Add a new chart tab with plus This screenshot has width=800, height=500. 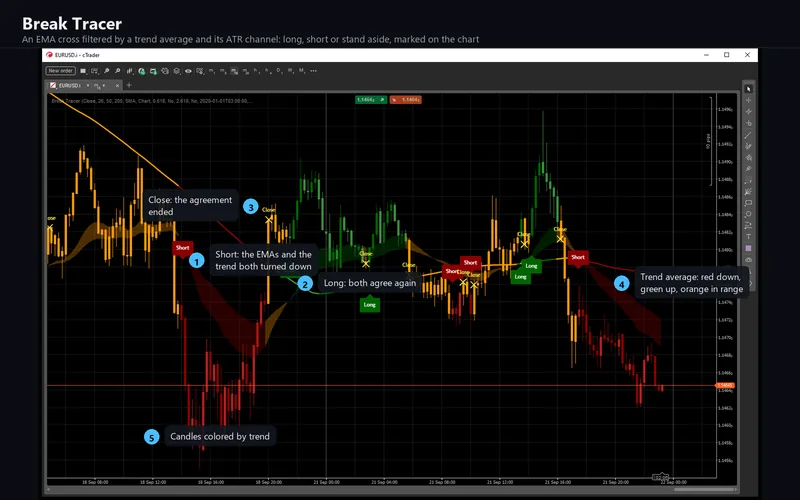point(129,85)
